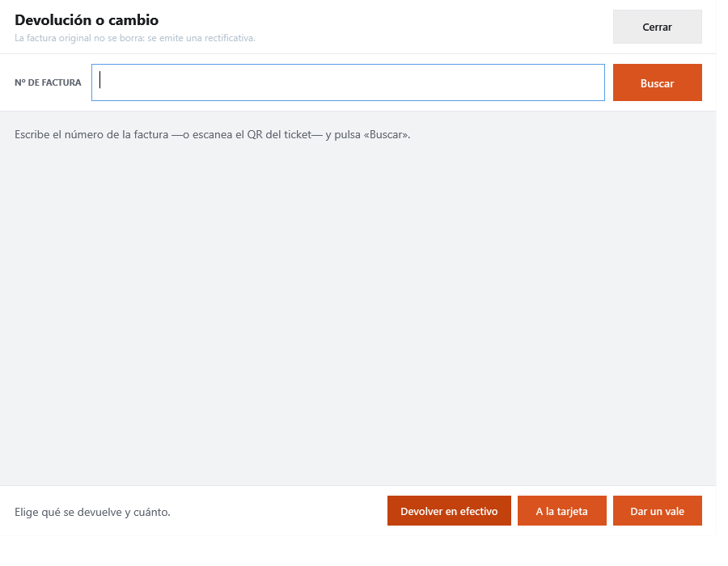Click the 'Elige qué se devuelve y cuánto' text

pyautogui.click(x=92, y=512)
